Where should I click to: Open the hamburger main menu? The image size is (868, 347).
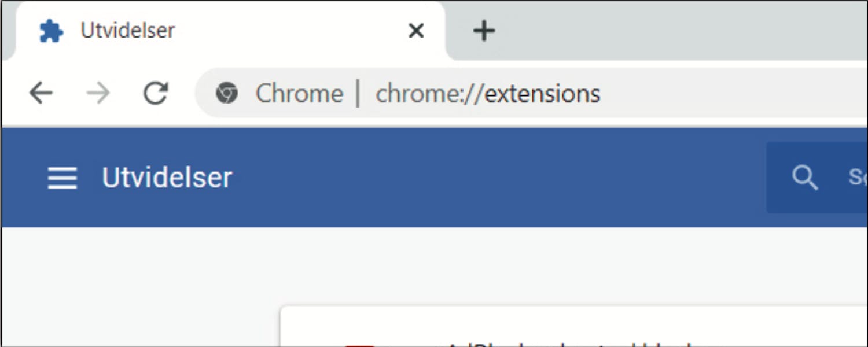point(62,178)
